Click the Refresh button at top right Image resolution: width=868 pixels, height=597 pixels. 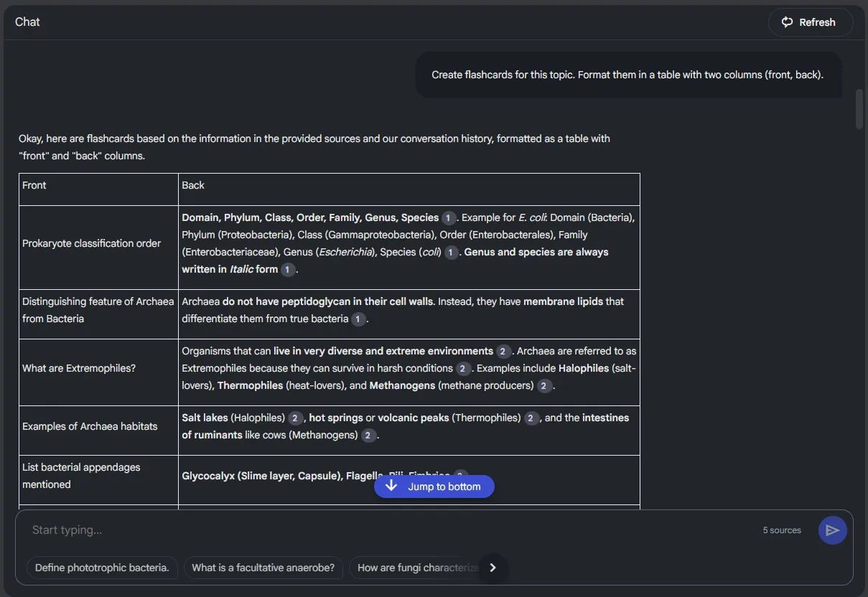pyautogui.click(x=810, y=22)
